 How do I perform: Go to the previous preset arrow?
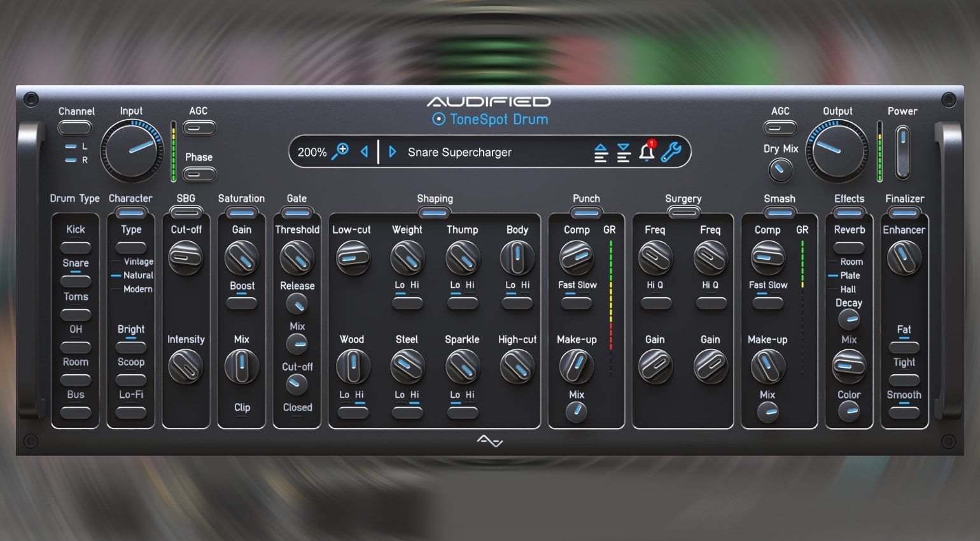click(365, 151)
